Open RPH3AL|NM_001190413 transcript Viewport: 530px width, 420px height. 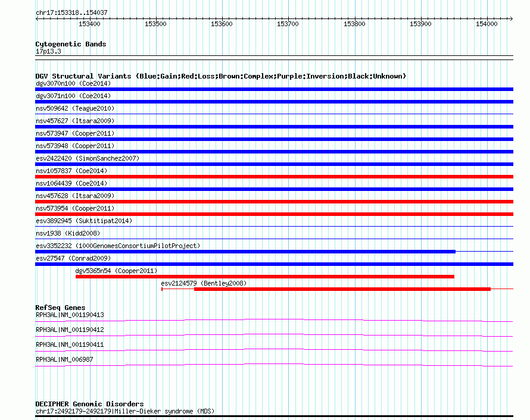pos(70,315)
